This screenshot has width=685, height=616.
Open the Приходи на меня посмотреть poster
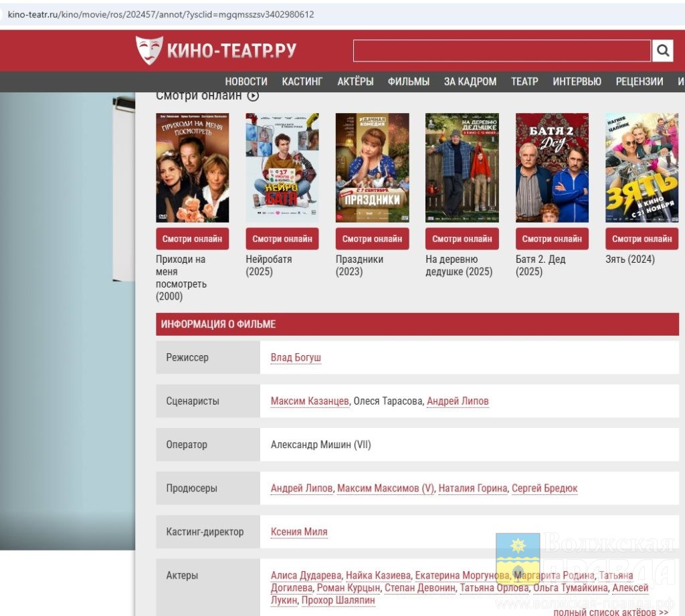tap(192, 167)
